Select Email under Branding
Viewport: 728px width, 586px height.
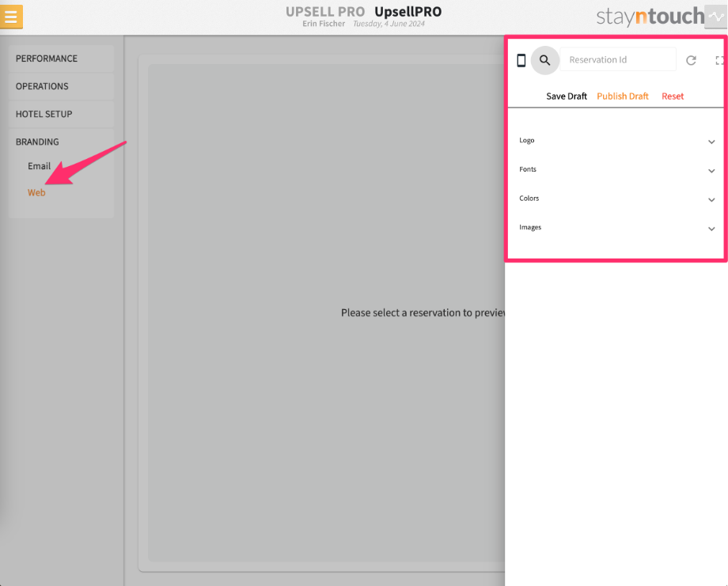click(x=39, y=166)
